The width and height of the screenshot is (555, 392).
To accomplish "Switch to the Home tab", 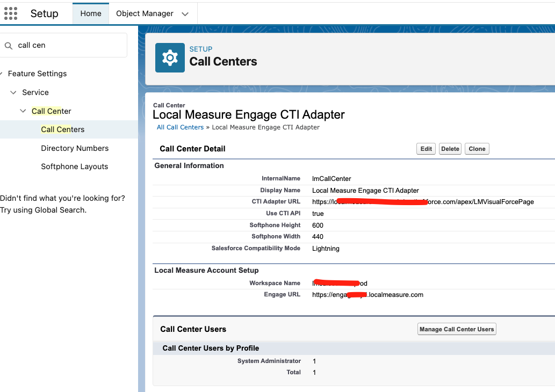I will click(x=91, y=13).
